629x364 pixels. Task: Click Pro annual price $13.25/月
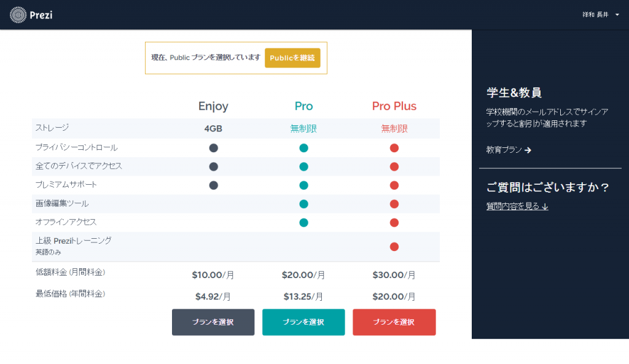pos(303,296)
